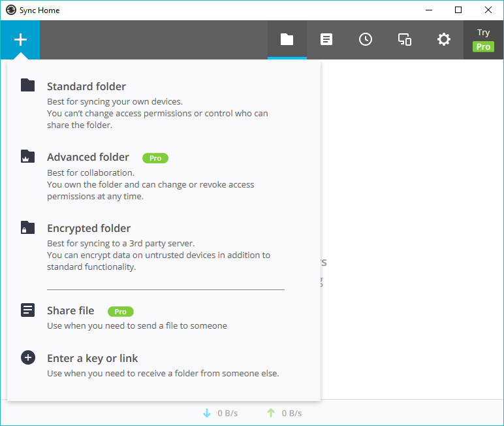This screenshot has width=504, height=426.
Task: Select Standard folder menu option
Action: pyautogui.click(x=86, y=87)
